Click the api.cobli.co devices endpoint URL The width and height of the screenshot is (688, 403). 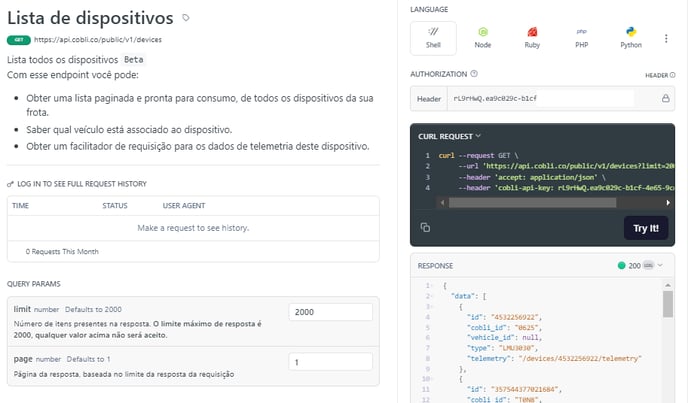point(98,40)
